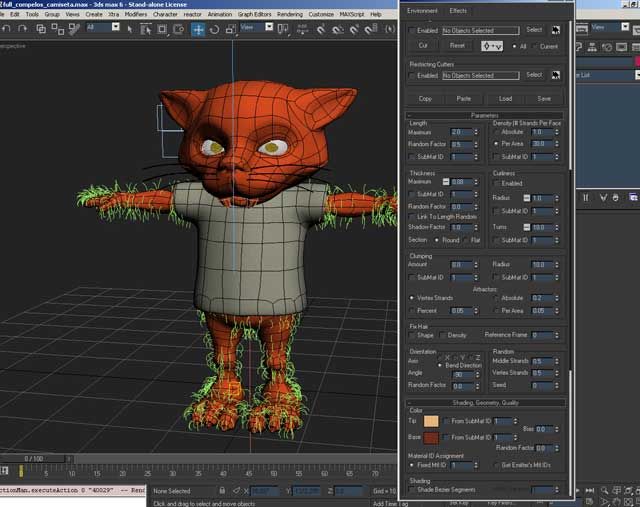The image size is (640, 507).
Task: Enable the top cutter Enabled checkbox
Action: (x=412, y=30)
